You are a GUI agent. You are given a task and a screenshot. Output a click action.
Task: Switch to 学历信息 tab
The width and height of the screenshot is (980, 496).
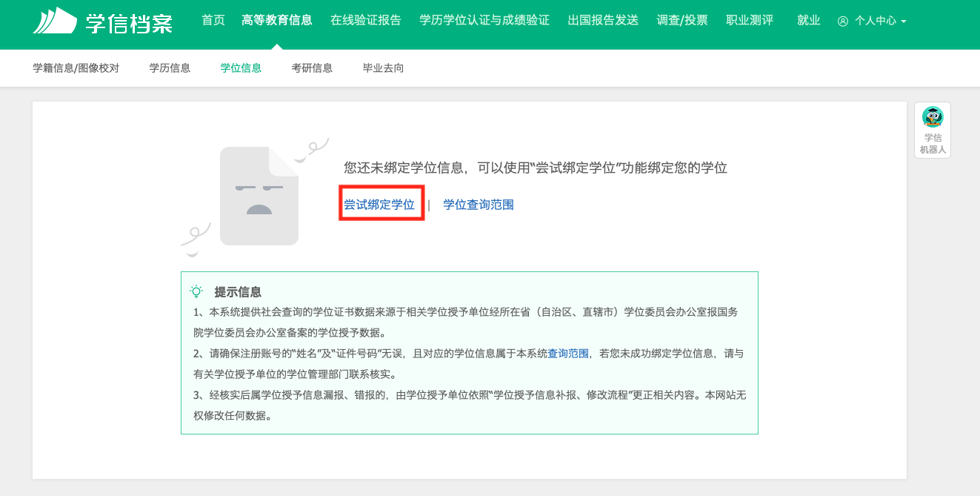click(170, 68)
